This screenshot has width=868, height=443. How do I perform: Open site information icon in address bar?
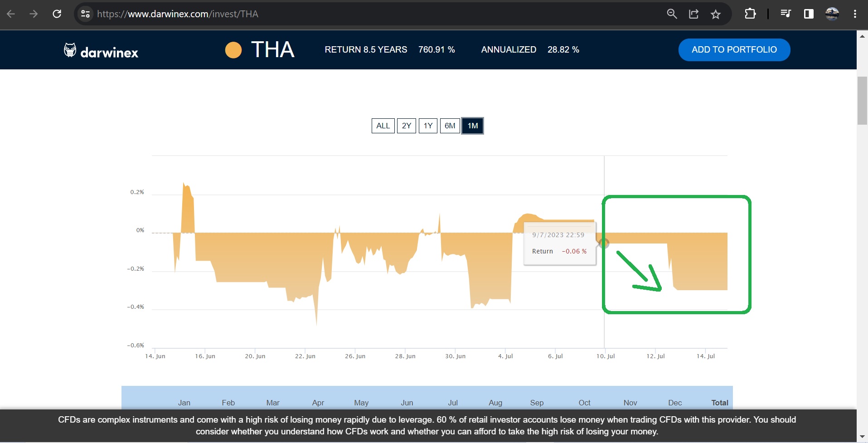(85, 14)
